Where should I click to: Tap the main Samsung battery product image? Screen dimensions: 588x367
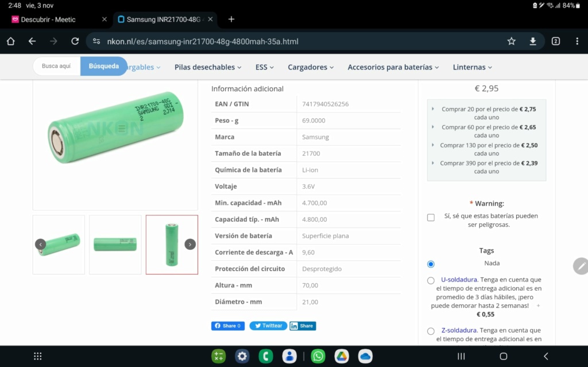[115, 128]
